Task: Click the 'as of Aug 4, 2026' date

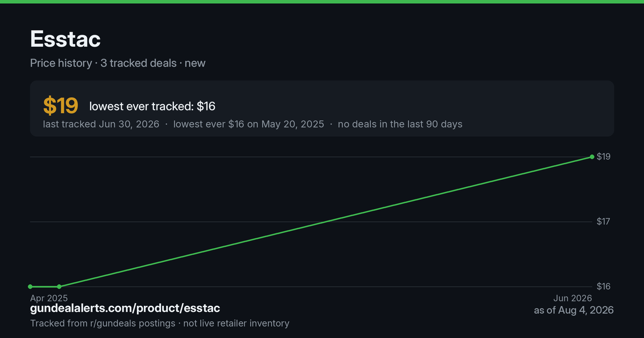Action: click(x=574, y=310)
